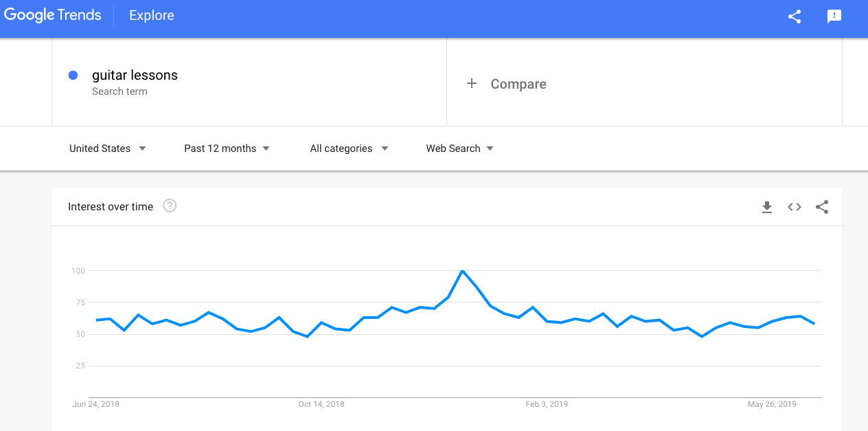Click the share icon in the header
The width and height of the screenshot is (868, 431).
click(x=795, y=16)
